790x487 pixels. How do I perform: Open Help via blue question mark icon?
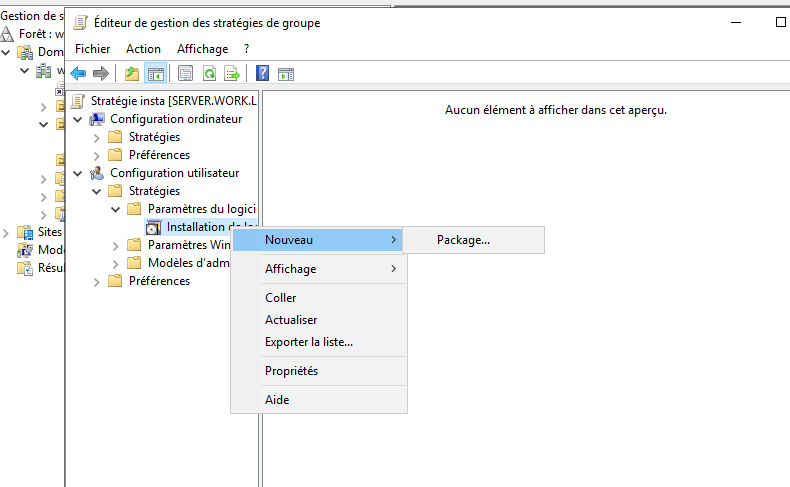262,73
